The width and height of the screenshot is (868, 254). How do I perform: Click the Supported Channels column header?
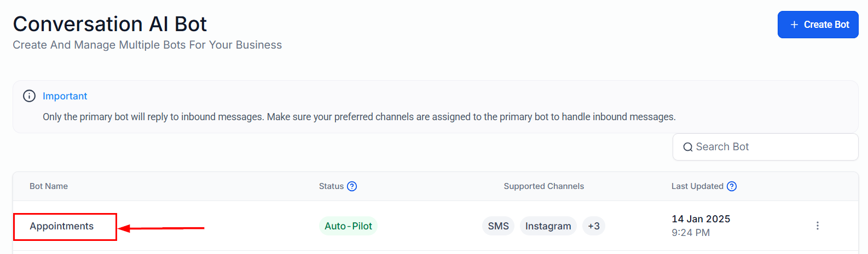pyautogui.click(x=543, y=186)
